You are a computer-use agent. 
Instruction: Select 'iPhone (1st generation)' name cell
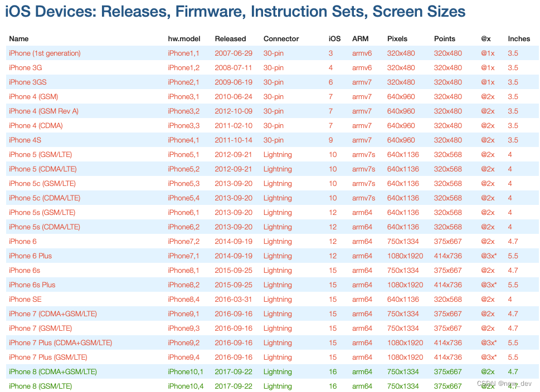(x=45, y=53)
